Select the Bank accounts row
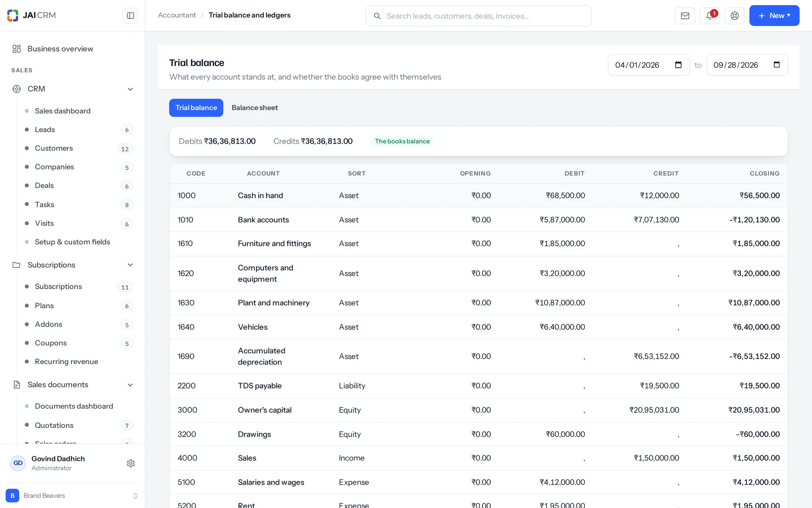Screen dimensions: 812x508 pos(478,220)
